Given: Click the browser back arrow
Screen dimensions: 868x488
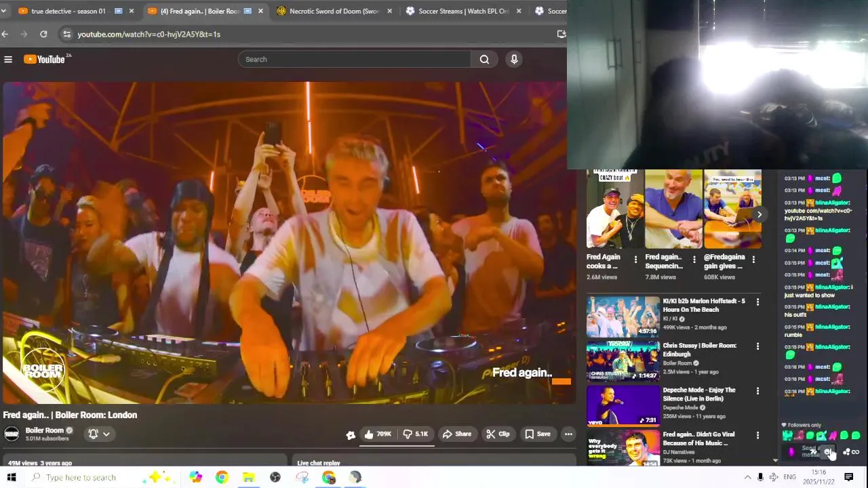Looking at the screenshot, I should point(5,34).
